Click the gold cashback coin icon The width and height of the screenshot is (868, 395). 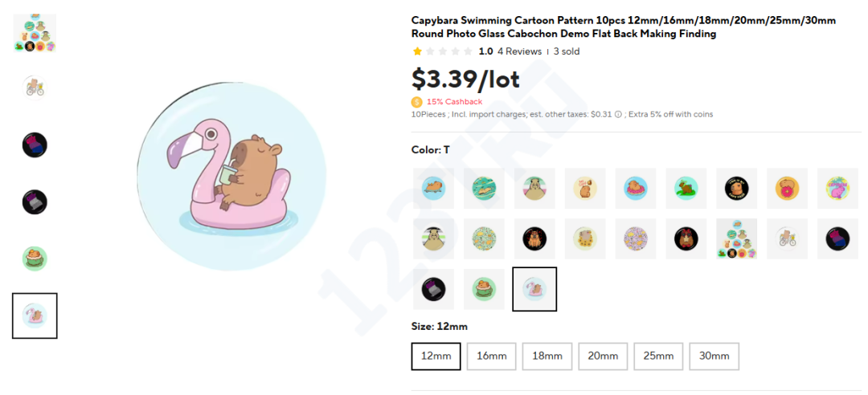click(416, 102)
